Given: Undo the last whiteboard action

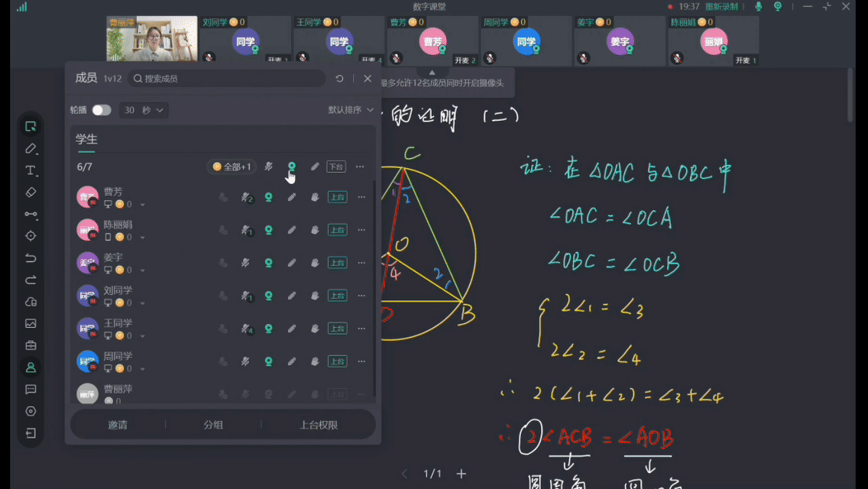Looking at the screenshot, I should click(31, 258).
